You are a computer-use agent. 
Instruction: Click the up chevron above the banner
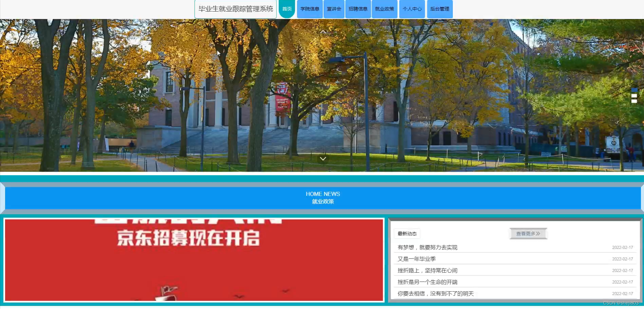(323, 32)
